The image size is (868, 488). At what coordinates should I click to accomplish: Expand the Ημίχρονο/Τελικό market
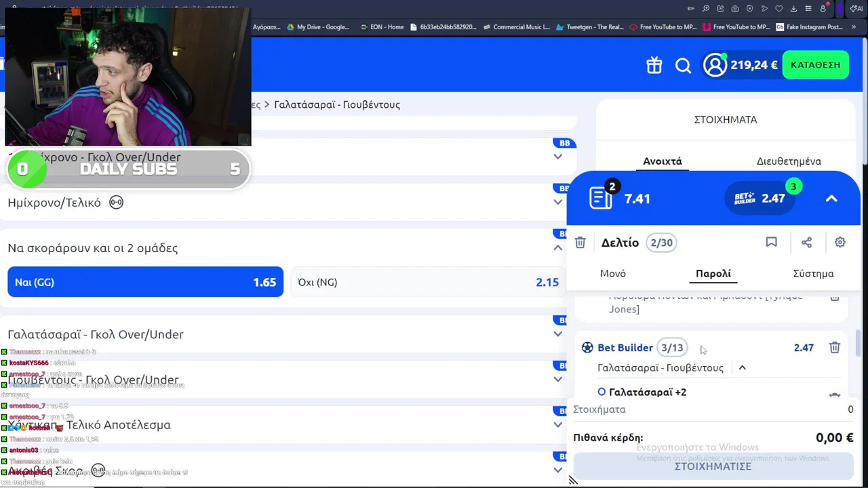pyautogui.click(x=558, y=202)
